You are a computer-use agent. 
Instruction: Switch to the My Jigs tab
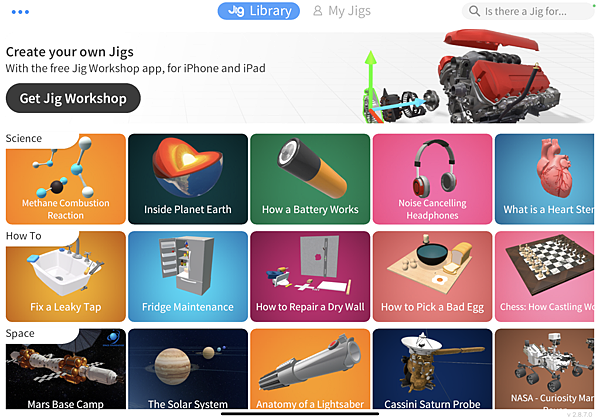pyautogui.click(x=342, y=11)
